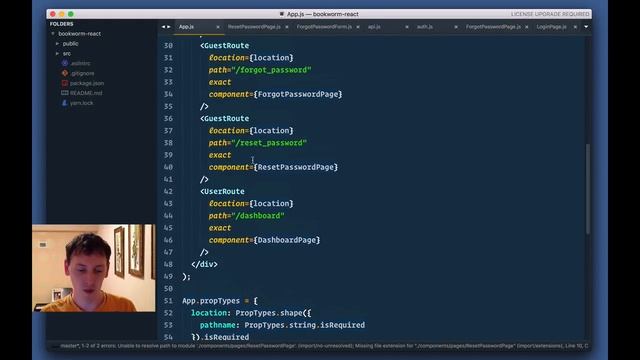Click {DashboardPage} on line 46
This screenshot has width=640, height=360.
[287, 240]
